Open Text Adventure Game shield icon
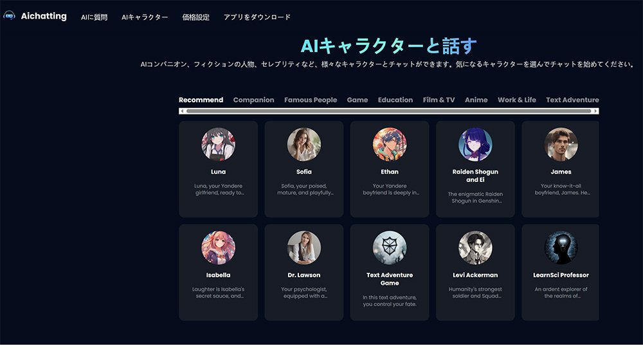The height and width of the screenshot is (364, 643). [x=390, y=248]
